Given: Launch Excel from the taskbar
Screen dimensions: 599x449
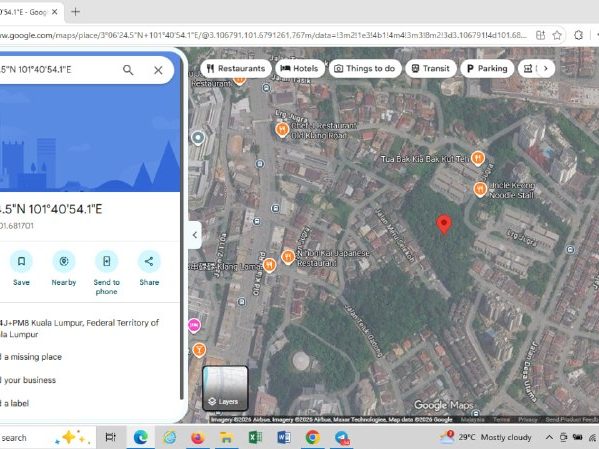Looking at the screenshot, I should 255,437.
